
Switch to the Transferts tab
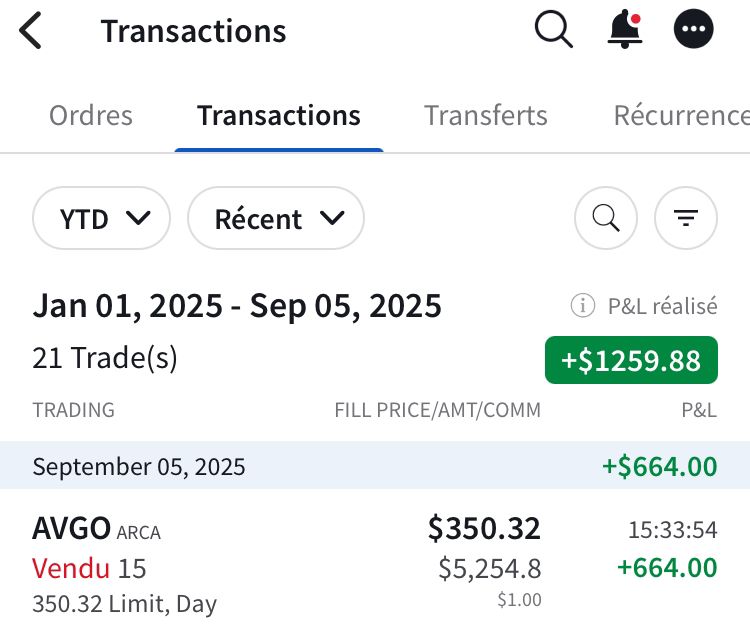(485, 115)
